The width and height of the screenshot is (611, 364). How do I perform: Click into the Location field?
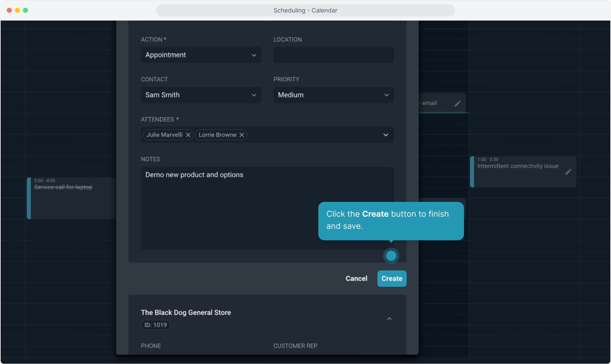point(333,55)
